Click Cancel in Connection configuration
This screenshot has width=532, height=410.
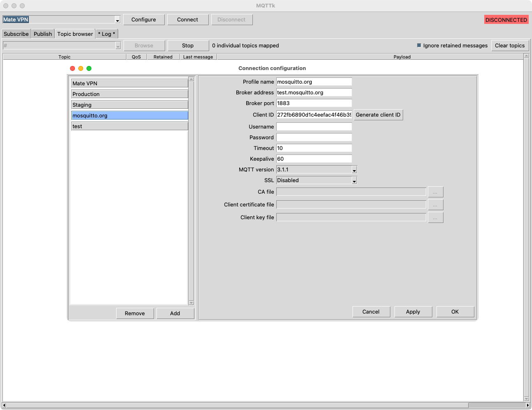point(371,312)
